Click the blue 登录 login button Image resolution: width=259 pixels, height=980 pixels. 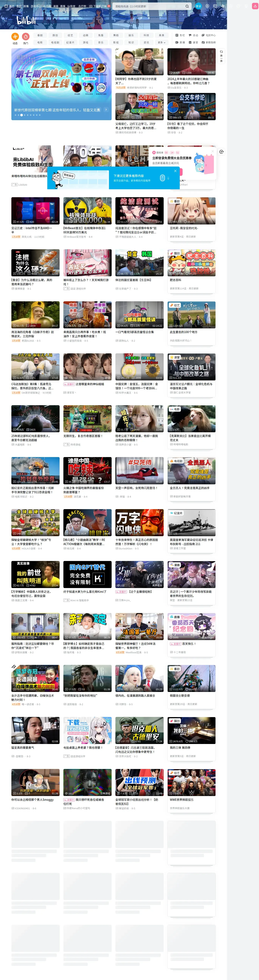198,6
